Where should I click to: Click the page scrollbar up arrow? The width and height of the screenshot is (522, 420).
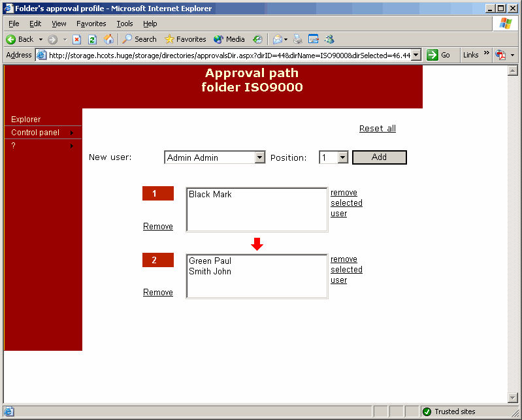tap(513, 71)
